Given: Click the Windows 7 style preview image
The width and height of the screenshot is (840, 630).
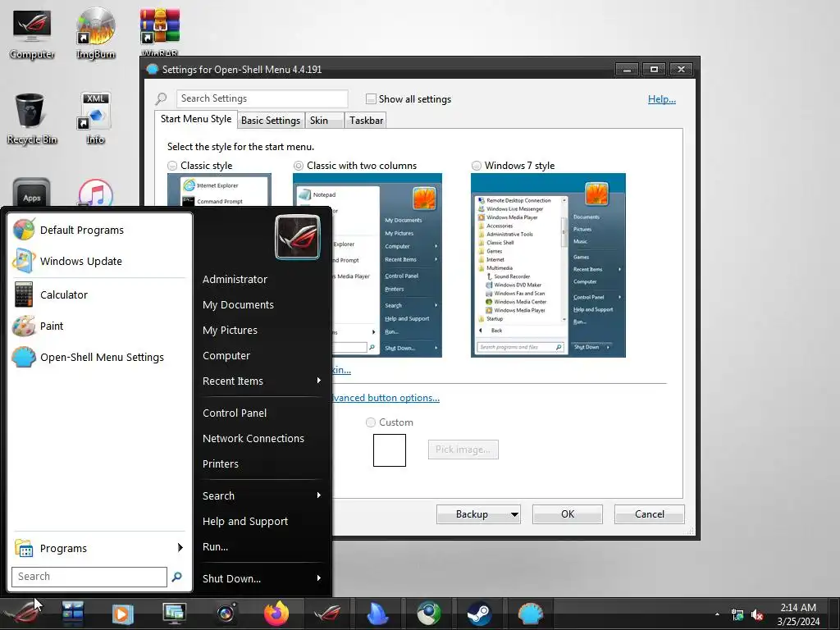Looking at the screenshot, I should 548,265.
